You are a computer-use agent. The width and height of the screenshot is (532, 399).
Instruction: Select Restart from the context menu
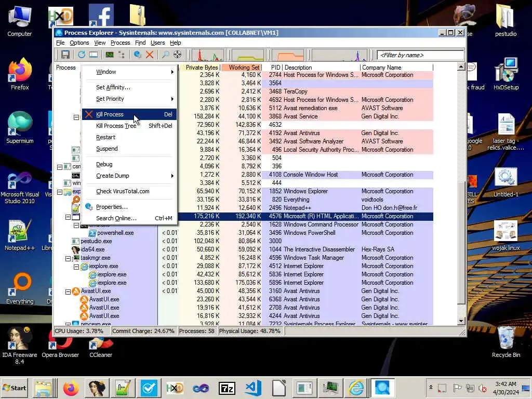[x=129, y=137]
